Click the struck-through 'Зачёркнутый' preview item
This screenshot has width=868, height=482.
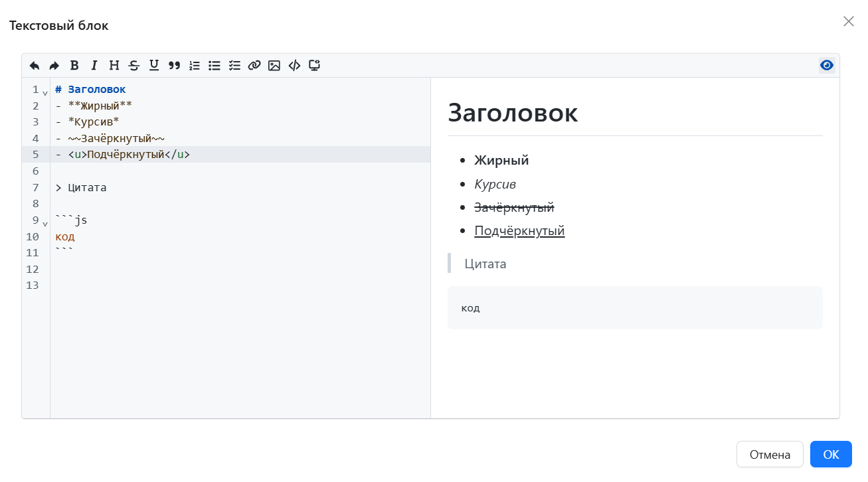pos(514,207)
